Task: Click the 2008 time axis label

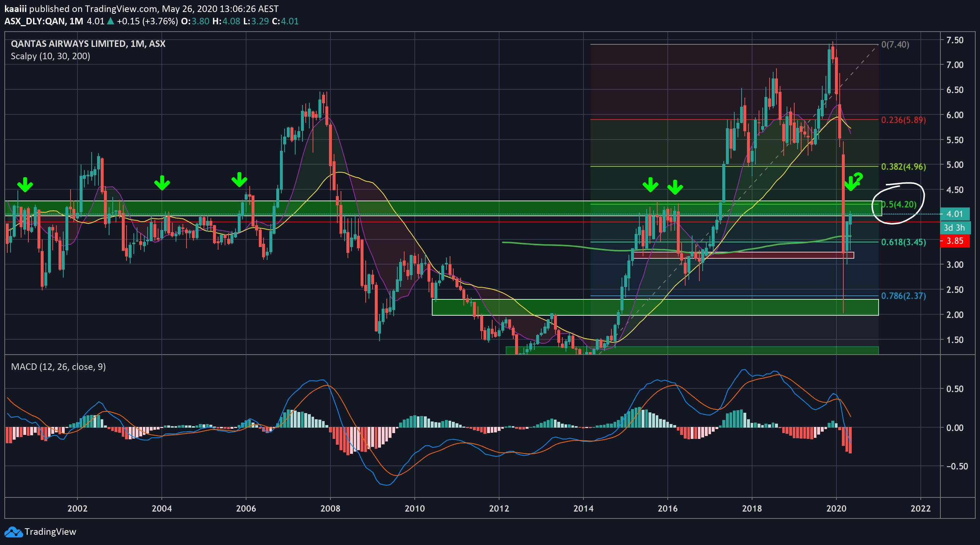Action: [330, 509]
